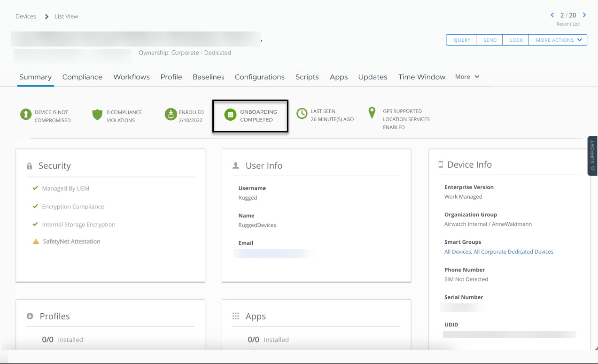598x364 pixels.
Task: Click the Work Managed enterprise version value
Action: [463, 197]
